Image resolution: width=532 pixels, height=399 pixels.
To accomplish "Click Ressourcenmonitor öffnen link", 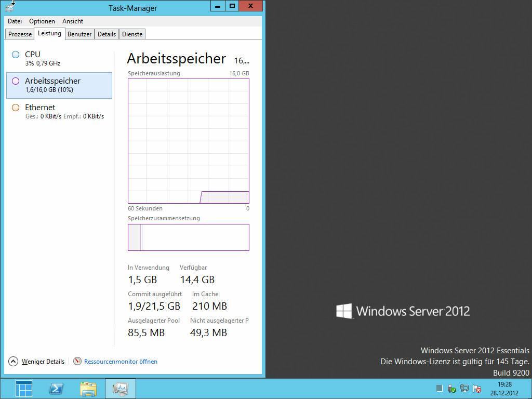I will click(x=121, y=362).
